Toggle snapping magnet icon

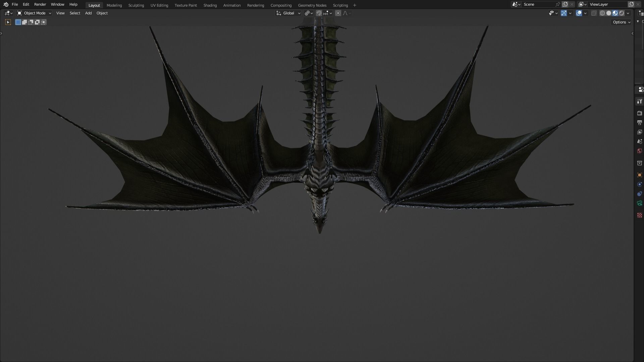click(x=319, y=13)
